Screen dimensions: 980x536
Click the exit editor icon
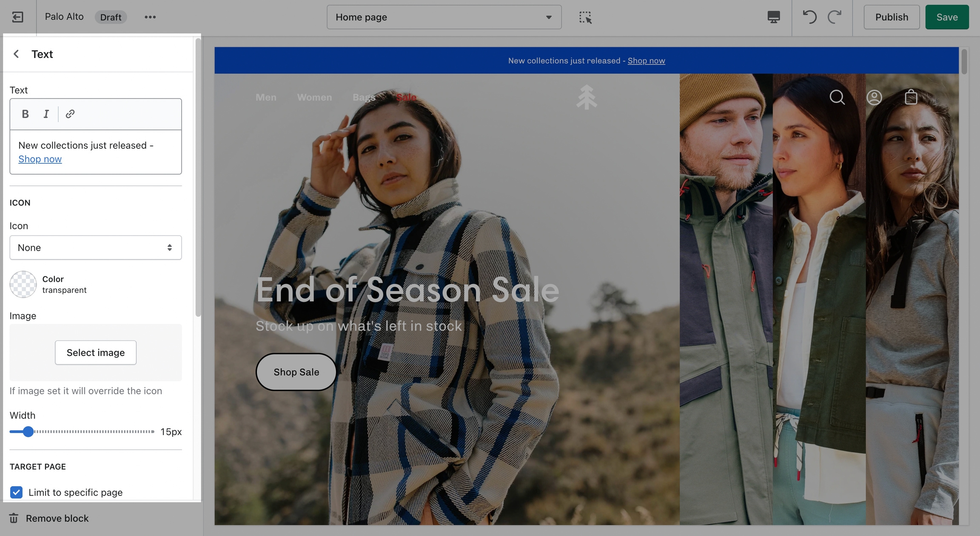point(17,17)
